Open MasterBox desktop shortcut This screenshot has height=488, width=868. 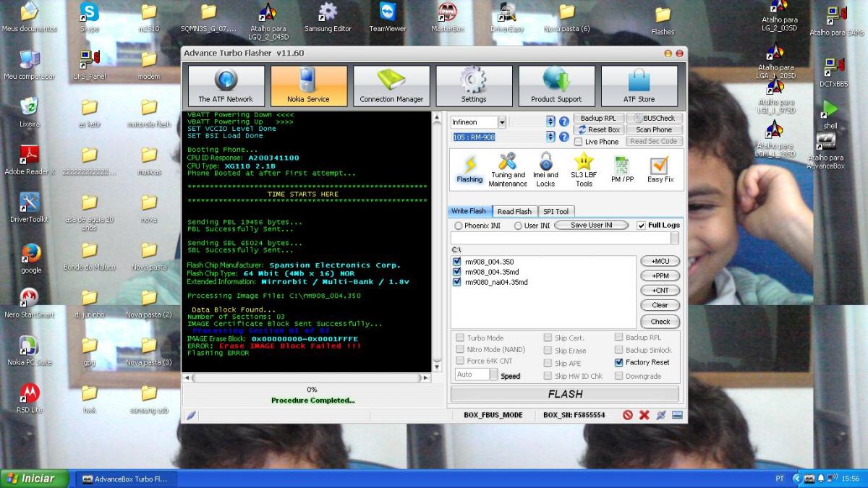[448, 18]
